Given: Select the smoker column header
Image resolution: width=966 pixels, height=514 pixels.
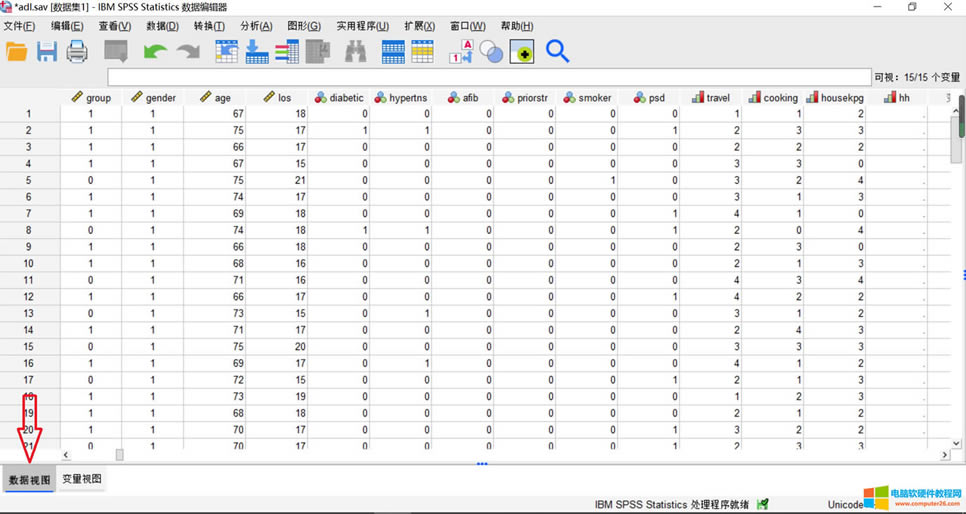Looking at the screenshot, I should (x=587, y=97).
